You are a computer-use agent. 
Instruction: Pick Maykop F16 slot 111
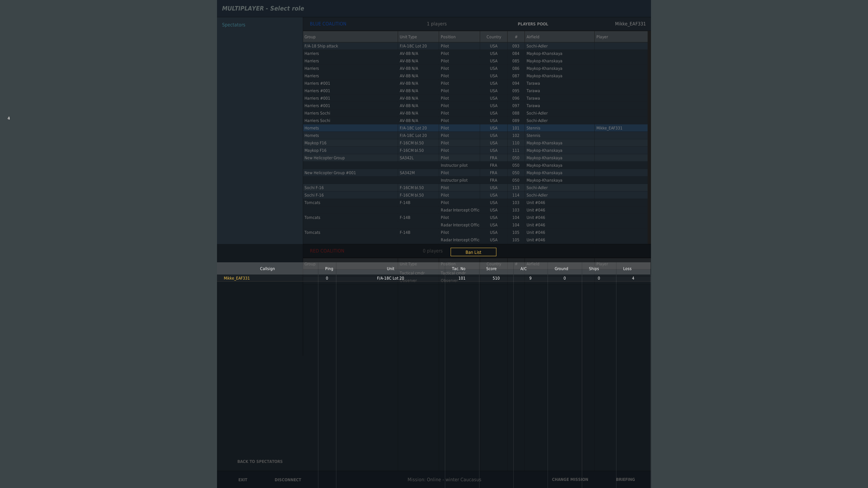click(475, 150)
